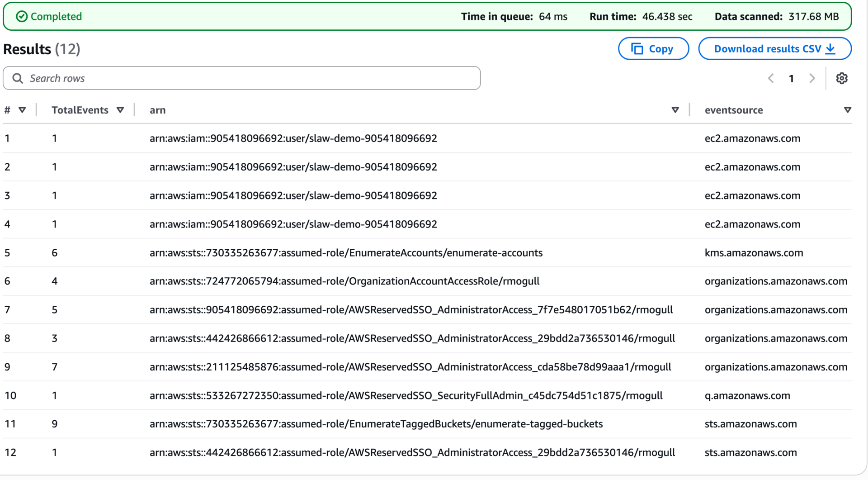Sort by the # column arrow

[x=22, y=110]
